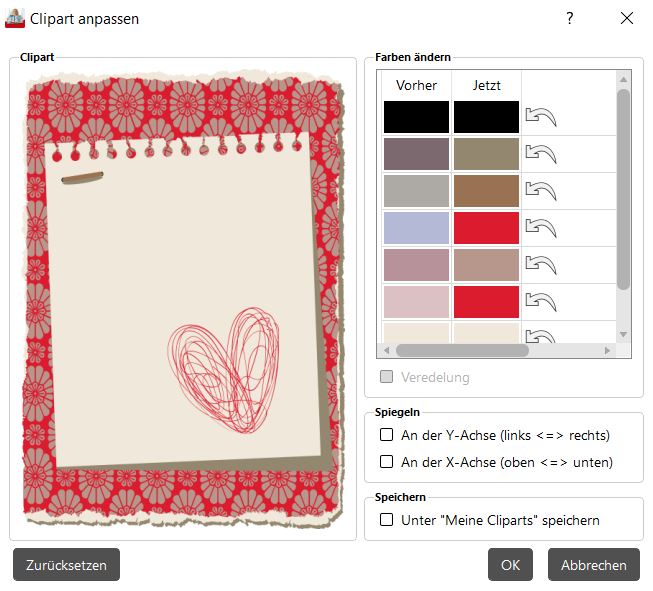
Task: Revert the pink-to-red color row arrow
Action: [x=540, y=302]
